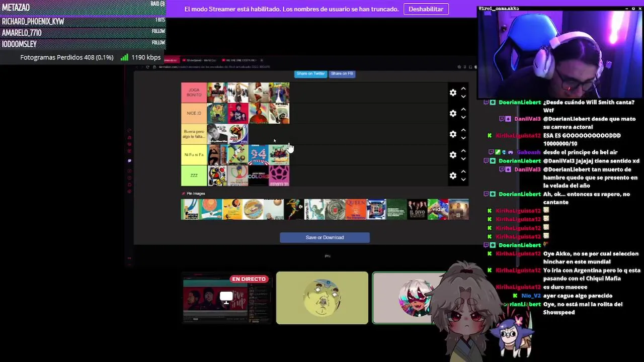Viewport: 644px width, 362px height.
Task: Click Save or Download button
Action: tap(325, 237)
